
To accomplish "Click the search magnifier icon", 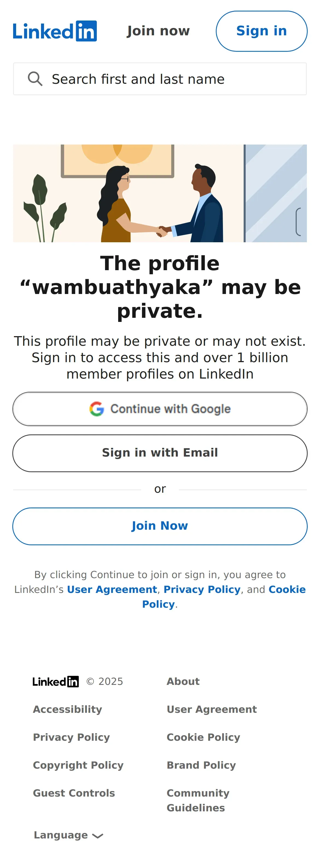I will point(35,79).
